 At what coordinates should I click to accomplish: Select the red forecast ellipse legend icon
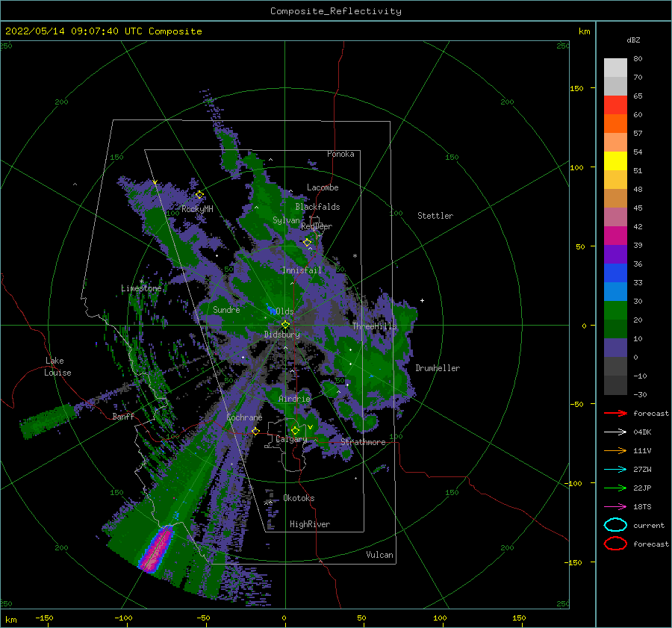click(615, 544)
